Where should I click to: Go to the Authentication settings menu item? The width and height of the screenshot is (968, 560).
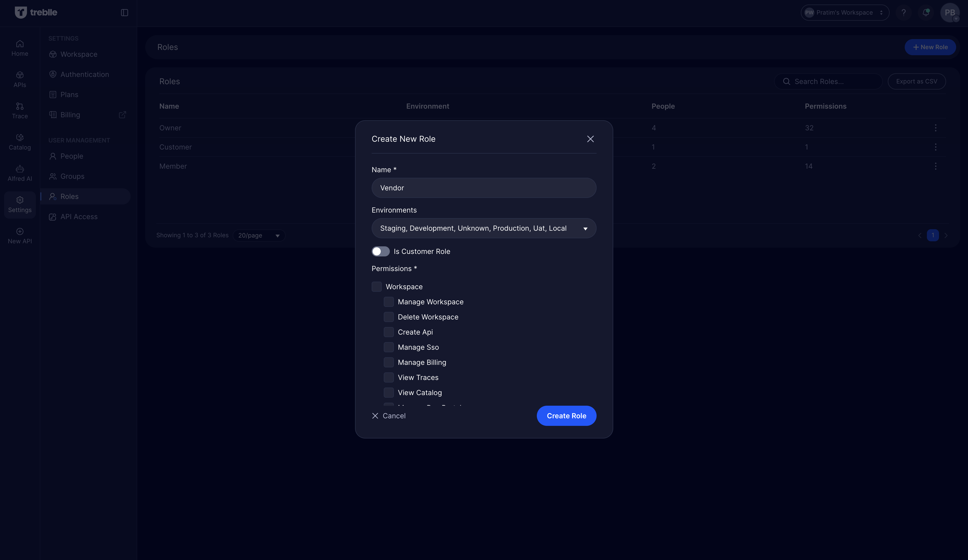click(84, 75)
